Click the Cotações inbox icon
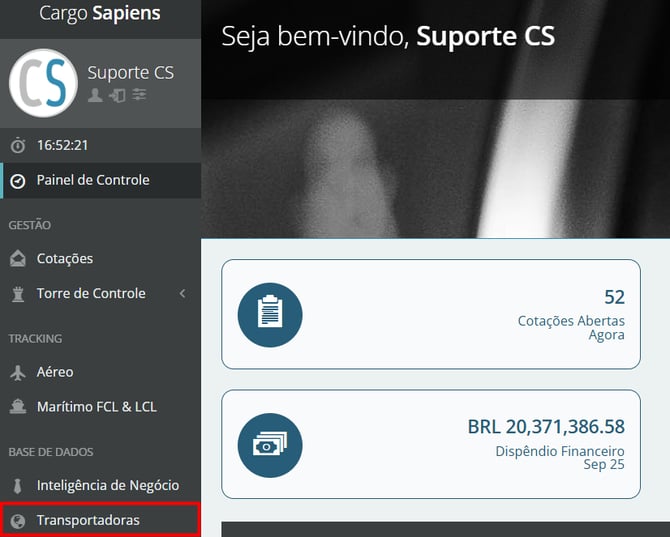 [18, 259]
